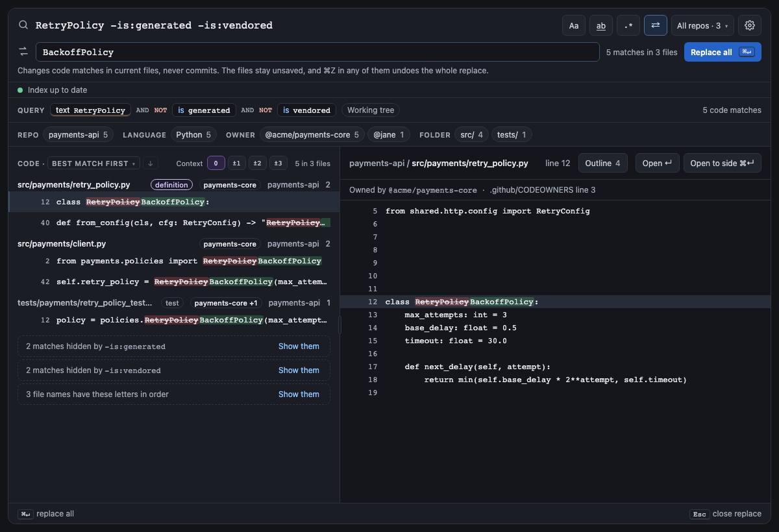Open the Best match first sort dropdown
The image size is (779, 532).
93,163
